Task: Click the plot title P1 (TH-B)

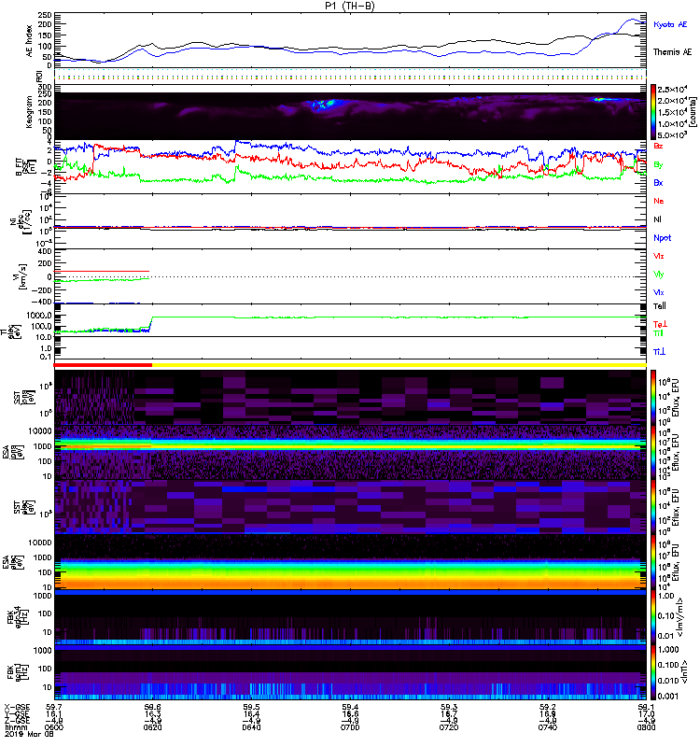Action: tap(350, 6)
